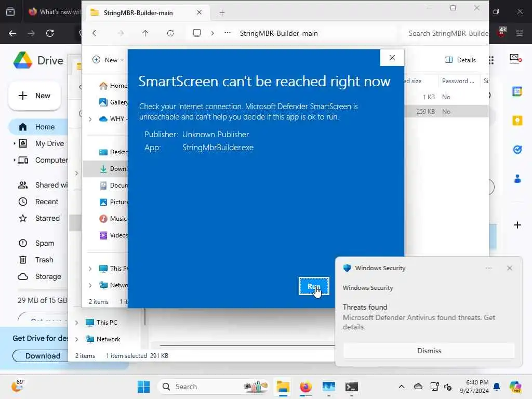Open Spam in Google Drive
The width and height of the screenshot is (532, 399).
pyautogui.click(x=36, y=243)
